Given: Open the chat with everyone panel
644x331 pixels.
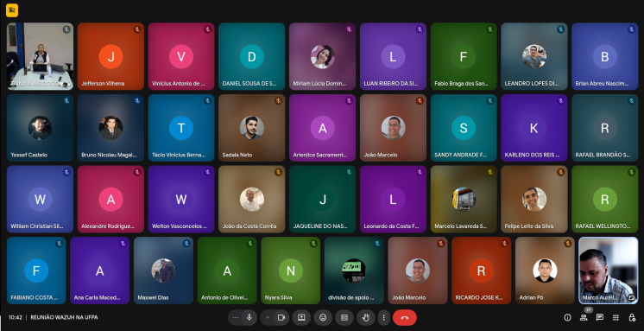Looking at the screenshot, I should point(600,317).
